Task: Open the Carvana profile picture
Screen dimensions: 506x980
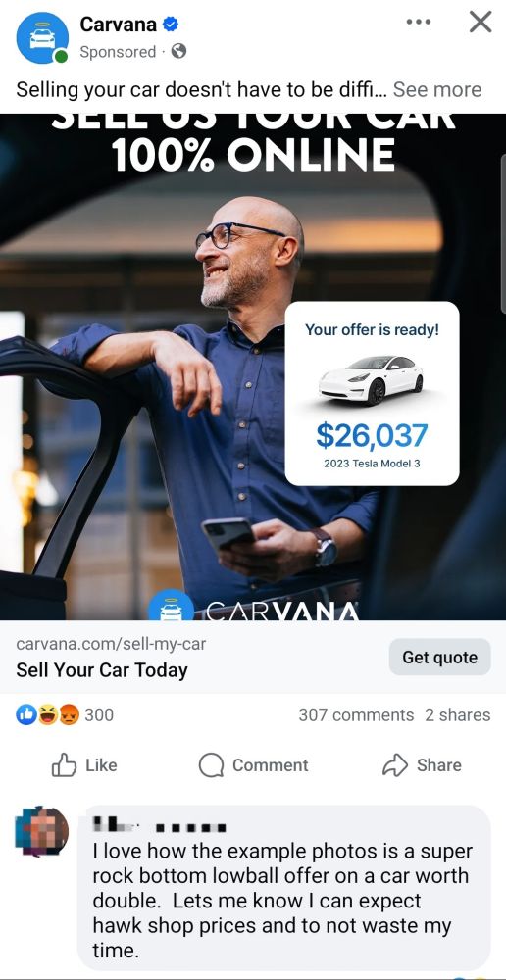Action: point(42,37)
